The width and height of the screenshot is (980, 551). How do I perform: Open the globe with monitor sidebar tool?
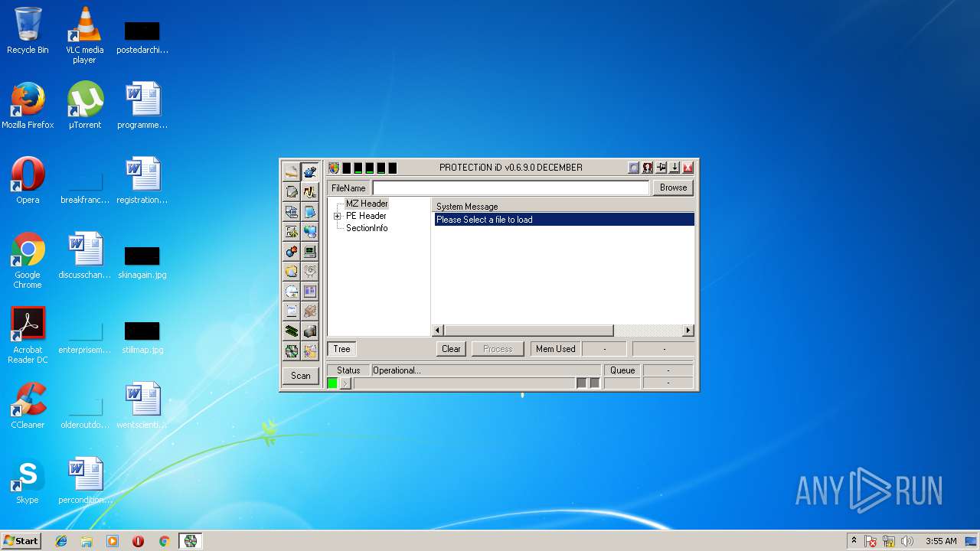(x=310, y=231)
